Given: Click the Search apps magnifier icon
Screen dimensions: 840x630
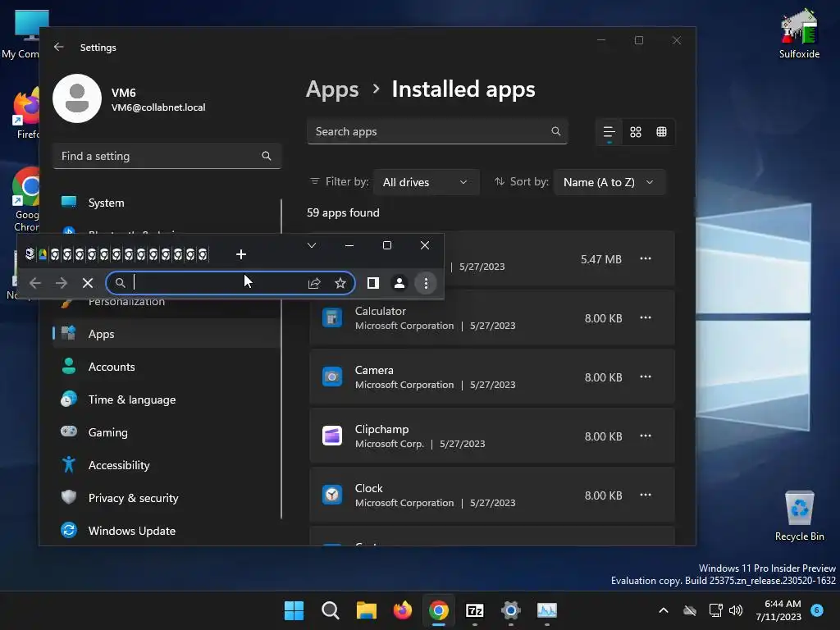Looking at the screenshot, I should tap(556, 131).
